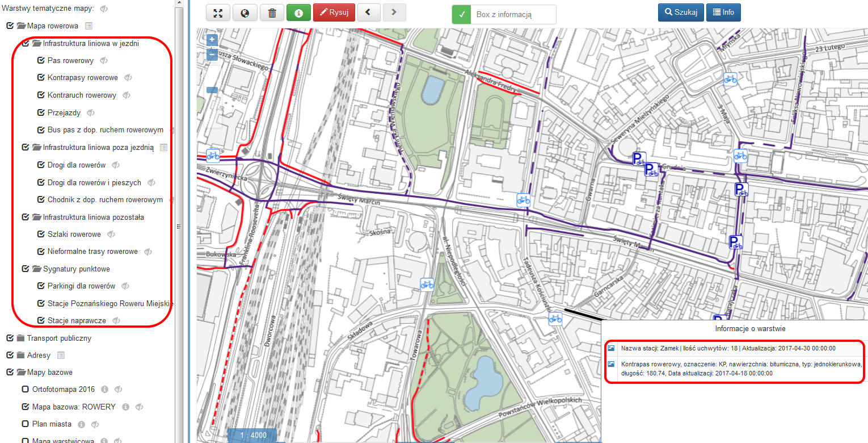This screenshot has height=443, width=868.
Task: Click the map zoom slider handle
Action: tap(212, 90)
